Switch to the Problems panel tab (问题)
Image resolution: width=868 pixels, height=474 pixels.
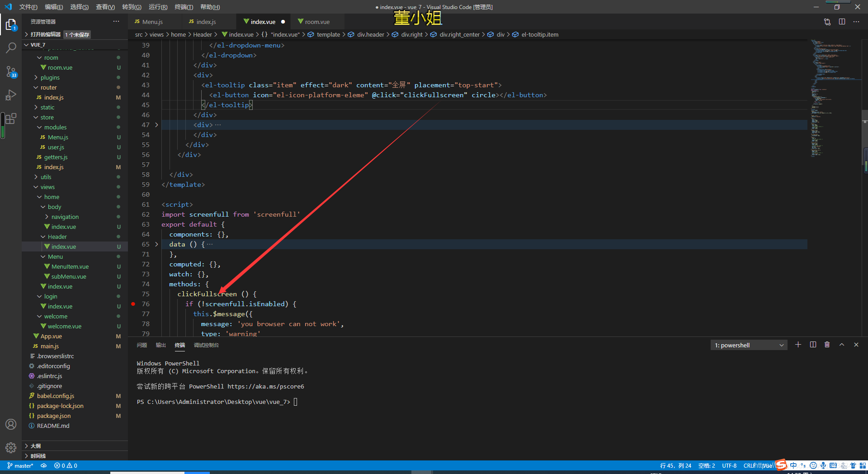tap(142, 345)
